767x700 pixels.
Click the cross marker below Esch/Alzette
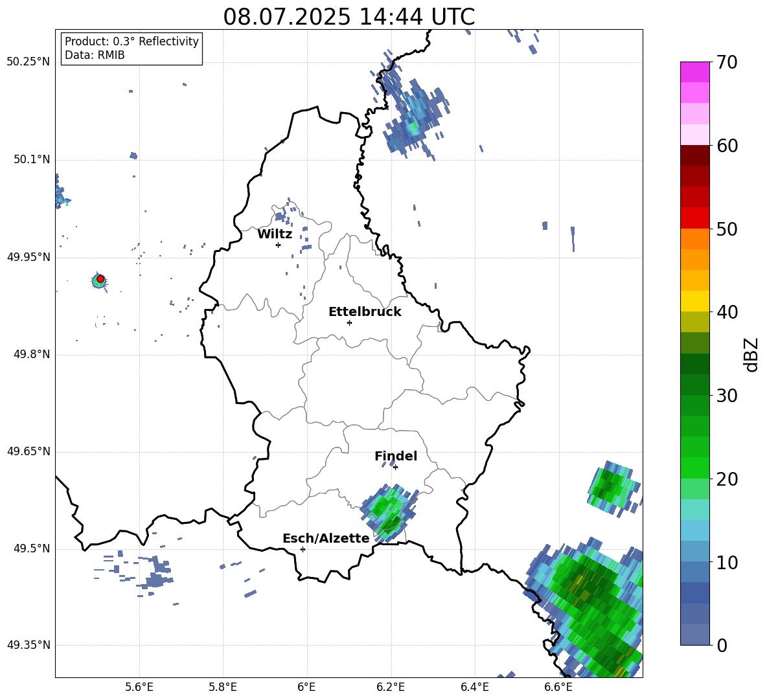[303, 549]
